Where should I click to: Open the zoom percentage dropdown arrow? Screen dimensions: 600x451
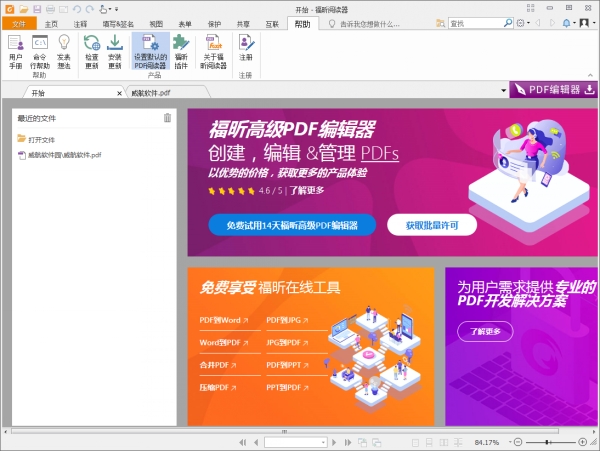(510, 442)
